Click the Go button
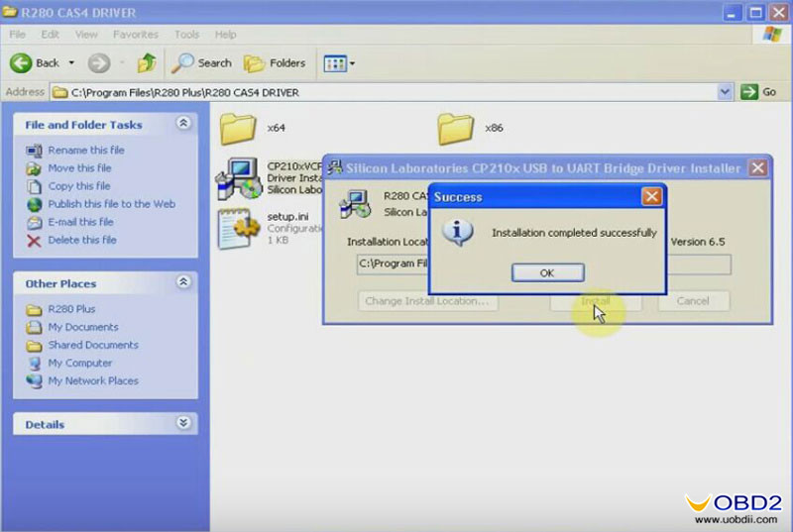793x532 pixels. tap(758, 92)
